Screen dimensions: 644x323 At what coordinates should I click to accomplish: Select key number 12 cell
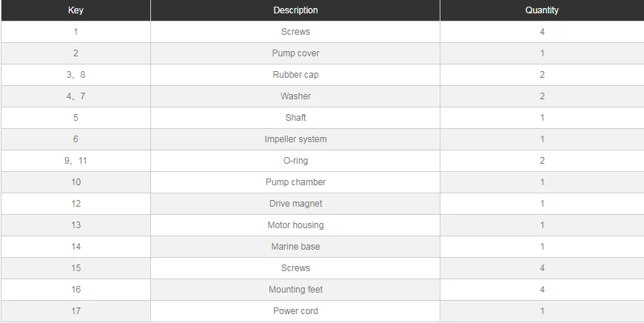point(76,204)
